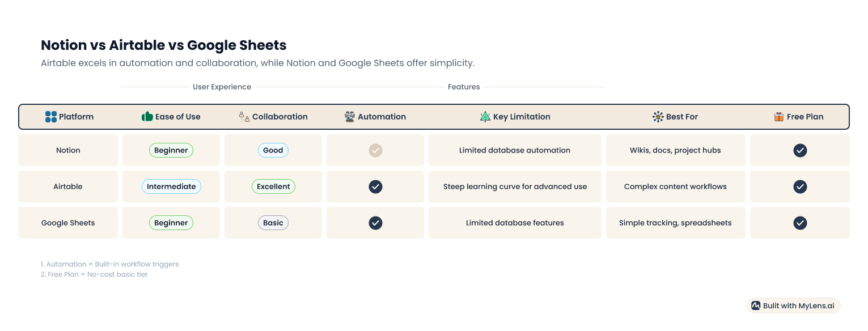The image size is (868, 331).
Task: Click the Automation robot icon
Action: pyautogui.click(x=350, y=117)
